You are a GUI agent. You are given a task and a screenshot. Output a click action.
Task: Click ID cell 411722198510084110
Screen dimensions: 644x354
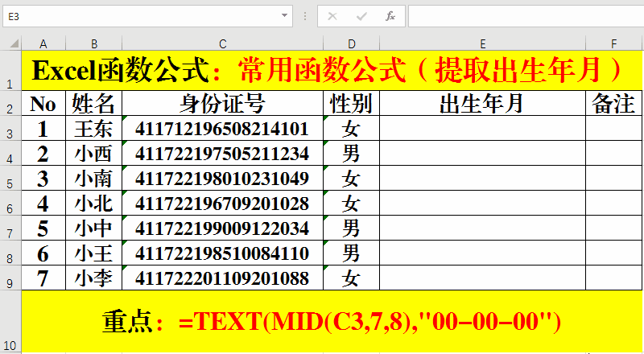click(x=223, y=253)
